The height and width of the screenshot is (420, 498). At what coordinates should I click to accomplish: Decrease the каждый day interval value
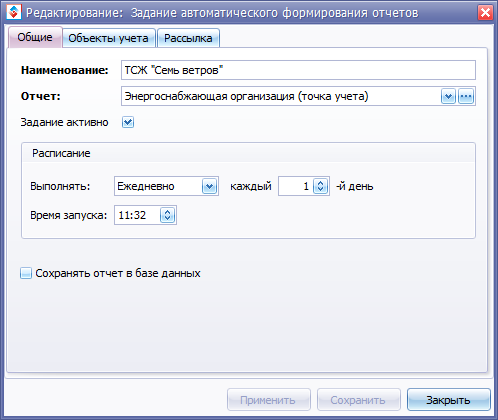point(321,190)
